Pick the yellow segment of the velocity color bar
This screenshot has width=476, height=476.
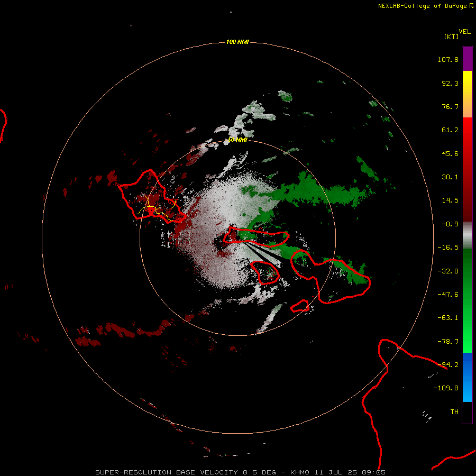(x=467, y=94)
